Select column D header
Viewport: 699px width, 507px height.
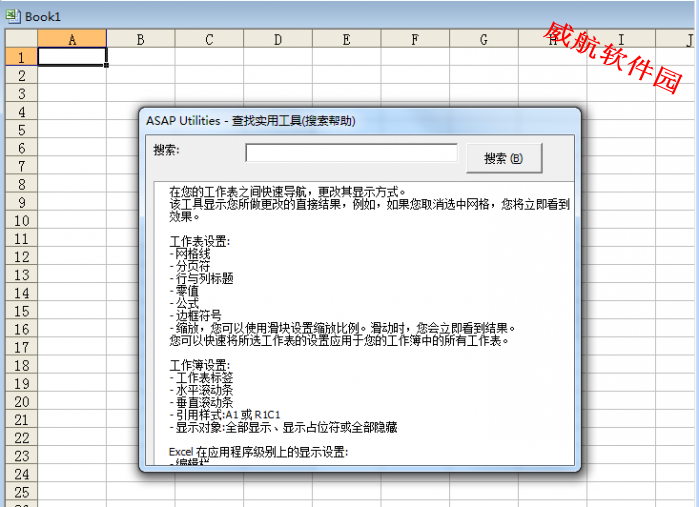[278, 39]
